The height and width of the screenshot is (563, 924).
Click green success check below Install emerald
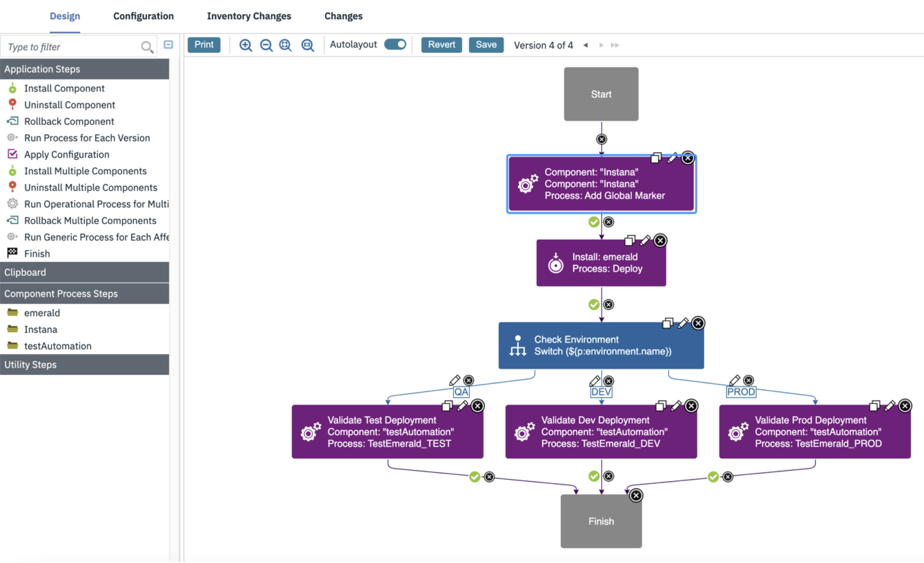pos(594,305)
